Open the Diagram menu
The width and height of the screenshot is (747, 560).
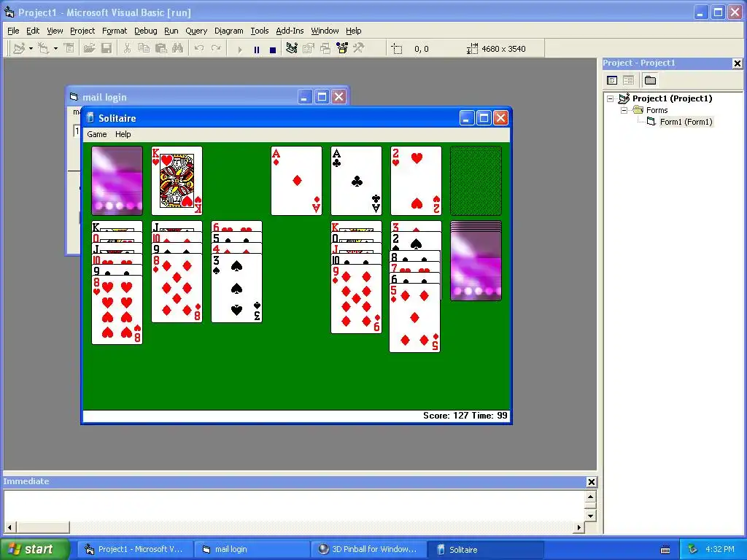click(228, 31)
